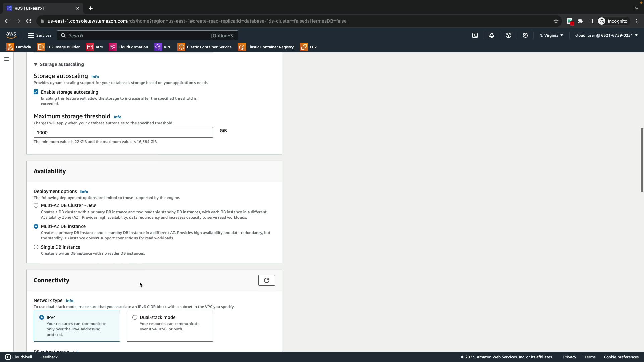The width and height of the screenshot is (644, 362).
Task: Open the Elastic Container Registry shortcut
Action: click(x=266, y=47)
